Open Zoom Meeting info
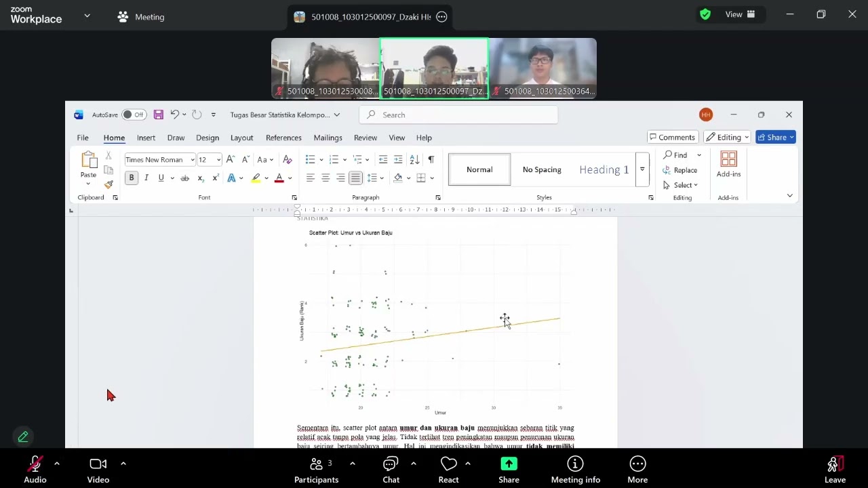The image size is (868, 488). click(x=575, y=470)
